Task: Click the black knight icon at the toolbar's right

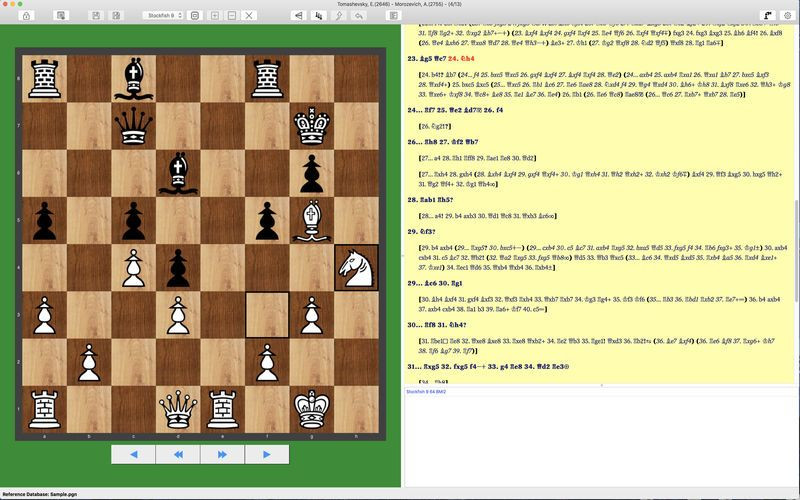Action: (767, 16)
